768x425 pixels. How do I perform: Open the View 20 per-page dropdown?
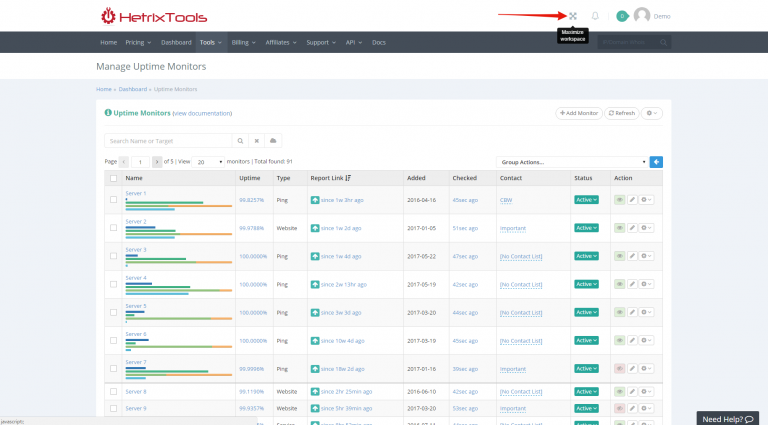coord(208,162)
